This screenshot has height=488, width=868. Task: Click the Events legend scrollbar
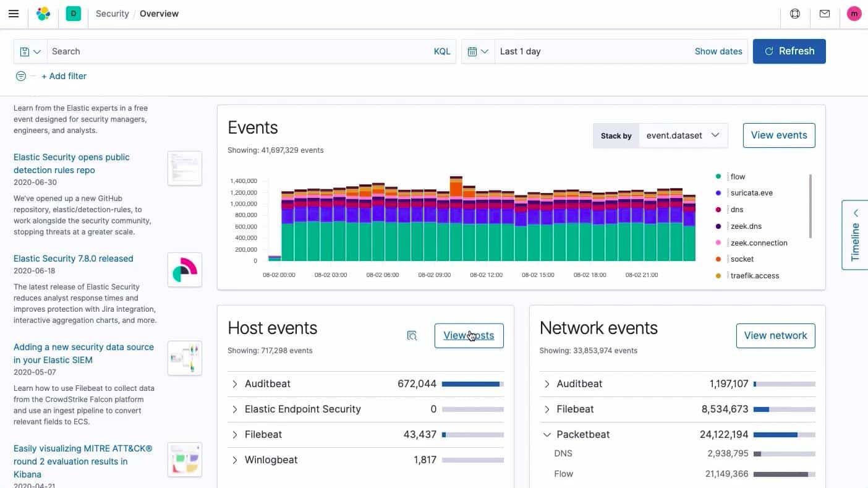tap(810, 206)
